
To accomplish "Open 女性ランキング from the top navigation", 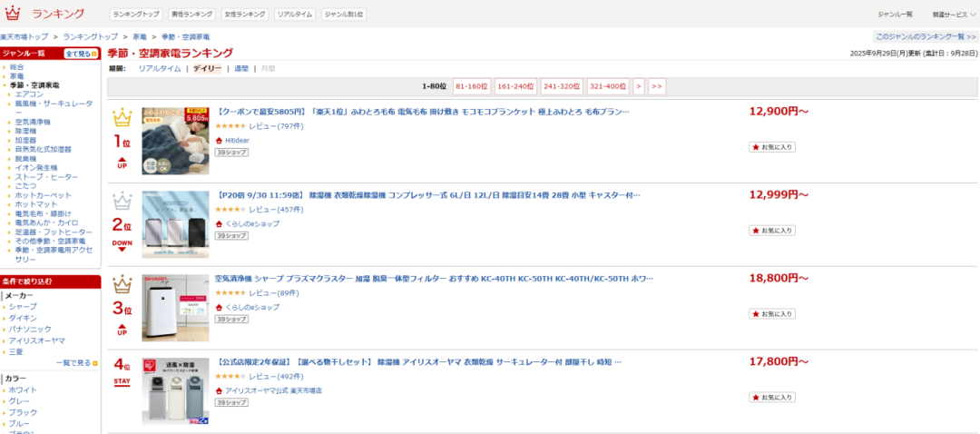I will (244, 15).
